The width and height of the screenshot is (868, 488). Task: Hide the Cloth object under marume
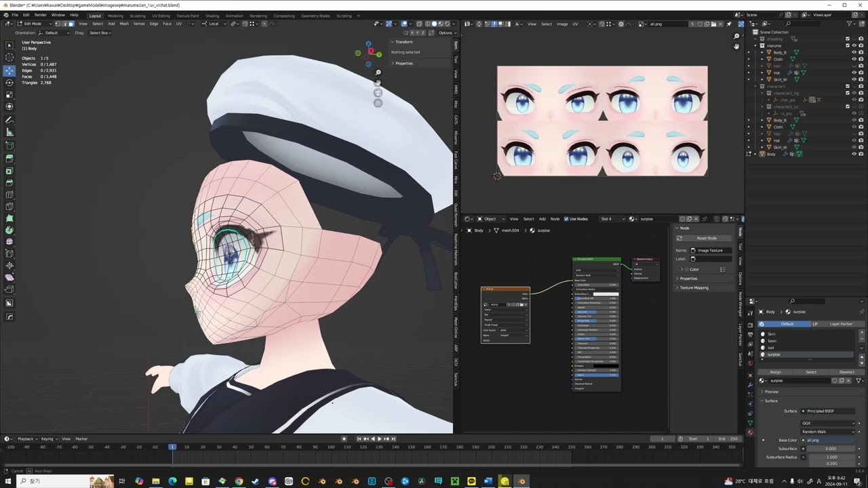click(x=854, y=59)
